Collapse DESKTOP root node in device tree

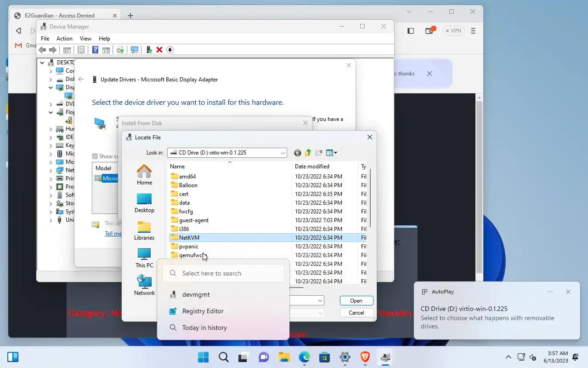42,63
